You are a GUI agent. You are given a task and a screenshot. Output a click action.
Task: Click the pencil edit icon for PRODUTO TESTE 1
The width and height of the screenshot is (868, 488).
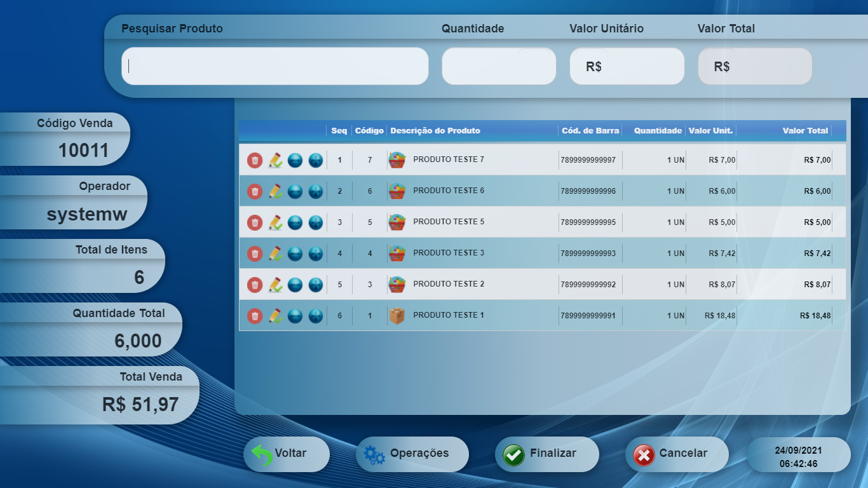pyautogui.click(x=275, y=316)
